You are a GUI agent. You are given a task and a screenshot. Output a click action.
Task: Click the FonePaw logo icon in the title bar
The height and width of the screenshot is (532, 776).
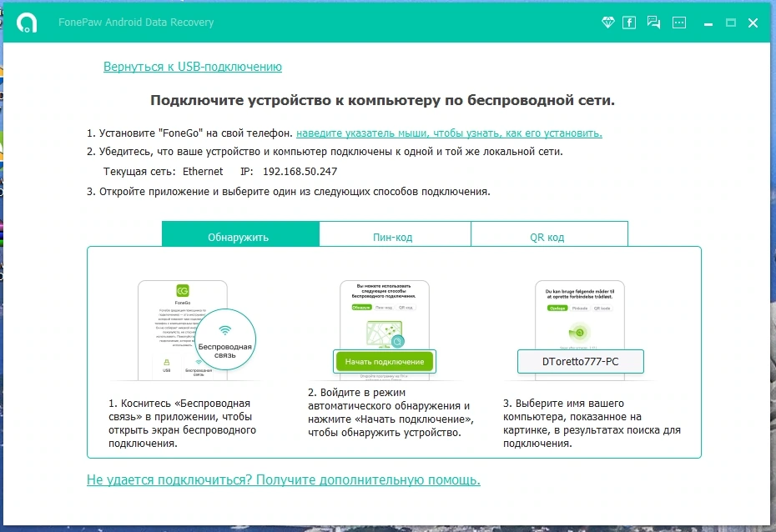[26, 23]
